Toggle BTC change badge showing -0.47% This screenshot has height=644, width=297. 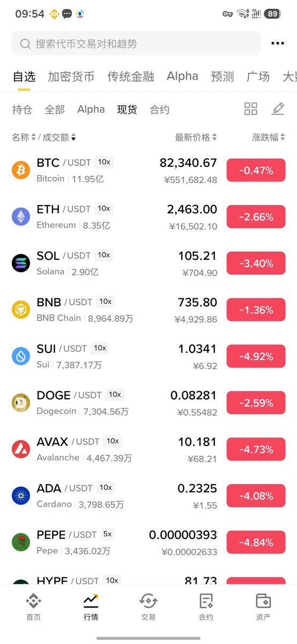(256, 171)
